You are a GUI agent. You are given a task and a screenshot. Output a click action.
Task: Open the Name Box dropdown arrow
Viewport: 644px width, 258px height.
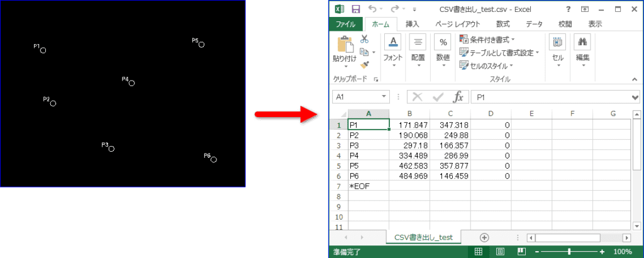(x=385, y=97)
